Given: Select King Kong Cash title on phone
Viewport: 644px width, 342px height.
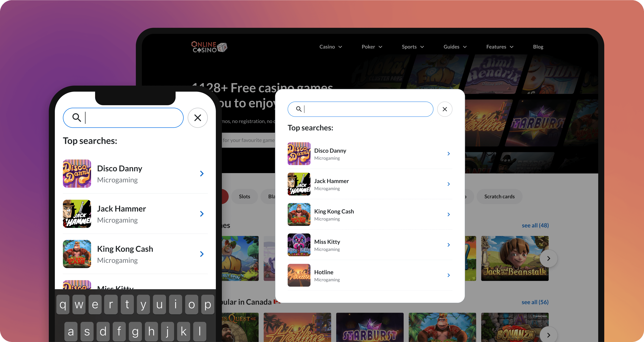Looking at the screenshot, I should 125,249.
